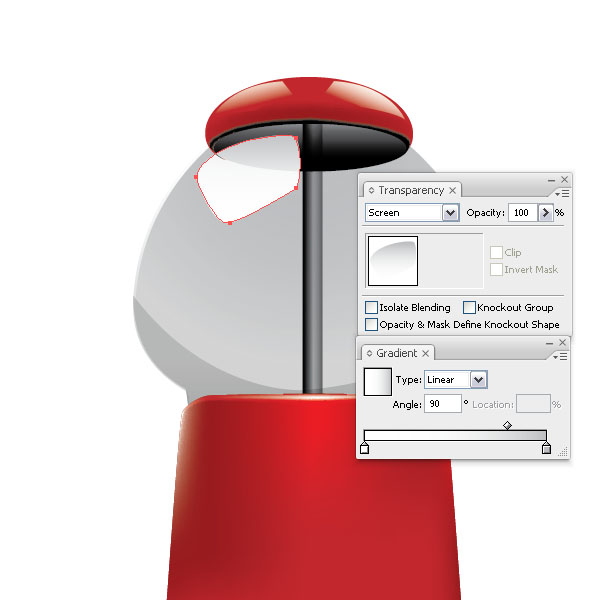Select the left white gradient stop
The height and width of the screenshot is (600, 600).
[365, 448]
